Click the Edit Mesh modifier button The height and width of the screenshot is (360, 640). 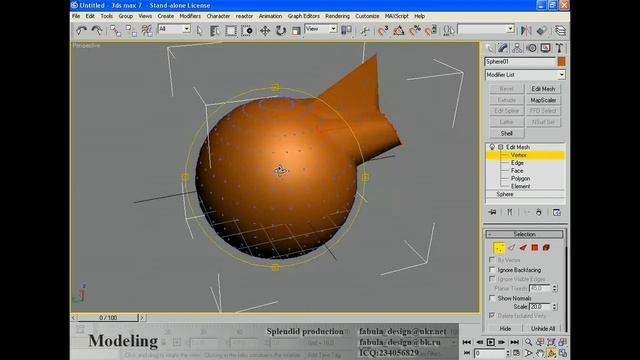tap(543, 89)
